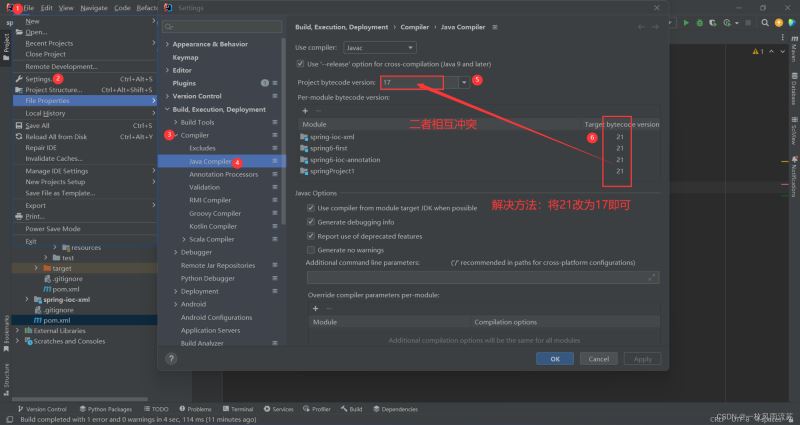Viewport: 800px width, 425px height.
Task: Open the Database tool window
Action: pos(794,88)
